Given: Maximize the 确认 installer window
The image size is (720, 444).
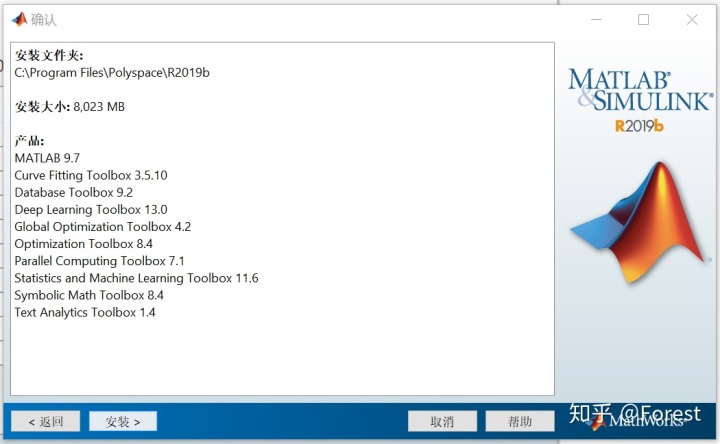Looking at the screenshot, I should click(643, 20).
